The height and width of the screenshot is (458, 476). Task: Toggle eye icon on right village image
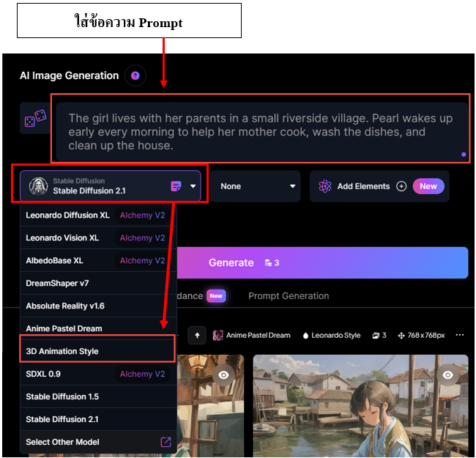click(x=447, y=375)
